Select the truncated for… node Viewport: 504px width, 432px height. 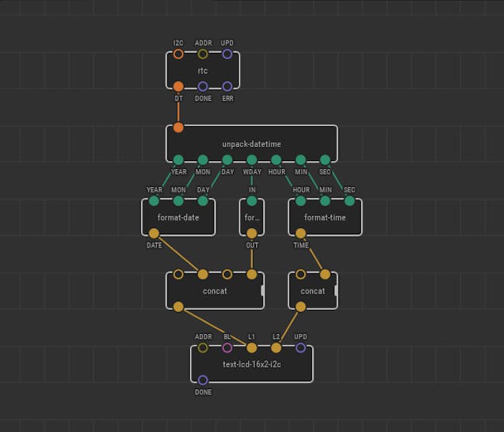click(x=252, y=217)
